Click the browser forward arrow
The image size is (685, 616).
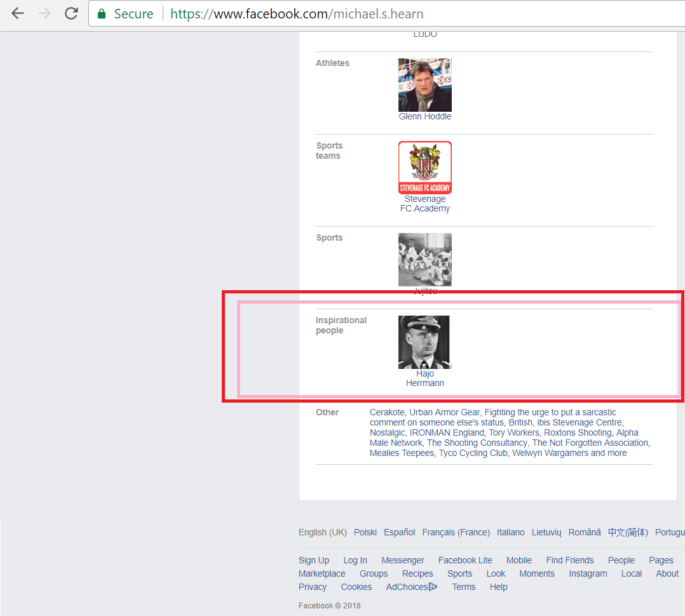[44, 13]
